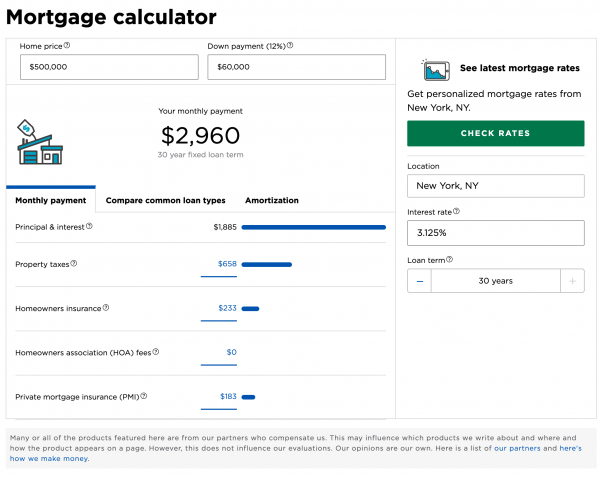Decrease loan term with minus button

click(419, 281)
